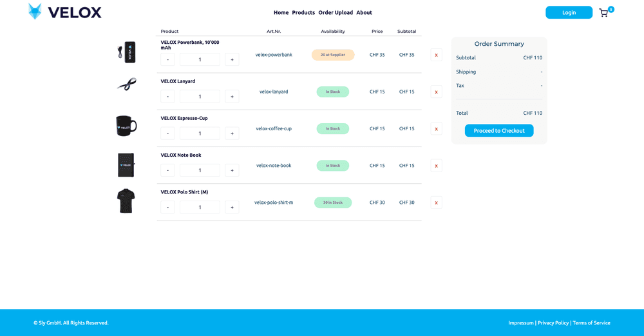This screenshot has height=336, width=644.
Task: Click the '20 at Supplier' availability badge
Action: tap(333, 55)
